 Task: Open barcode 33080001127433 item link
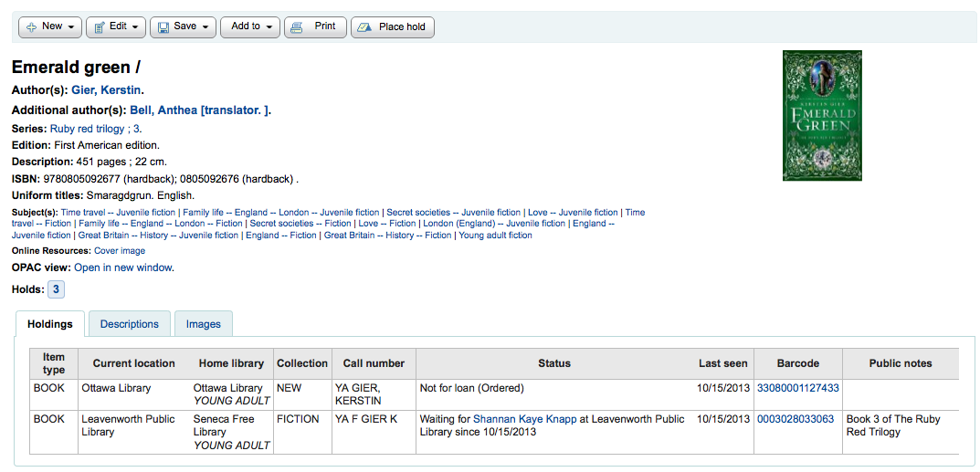point(797,388)
